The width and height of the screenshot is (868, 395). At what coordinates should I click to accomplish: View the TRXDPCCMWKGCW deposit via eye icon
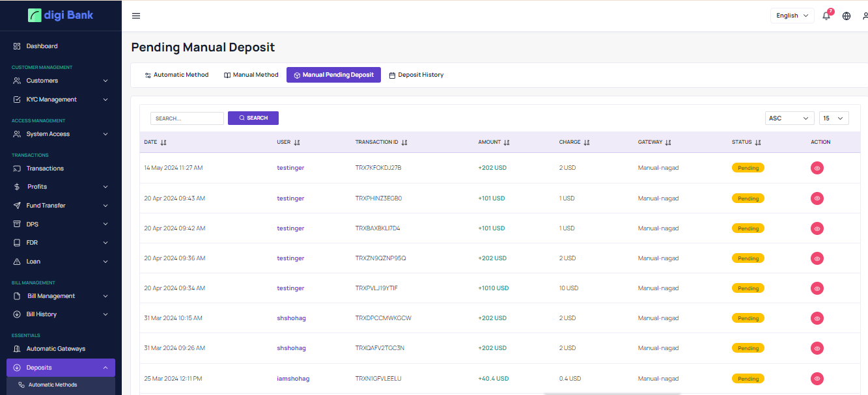point(817,318)
